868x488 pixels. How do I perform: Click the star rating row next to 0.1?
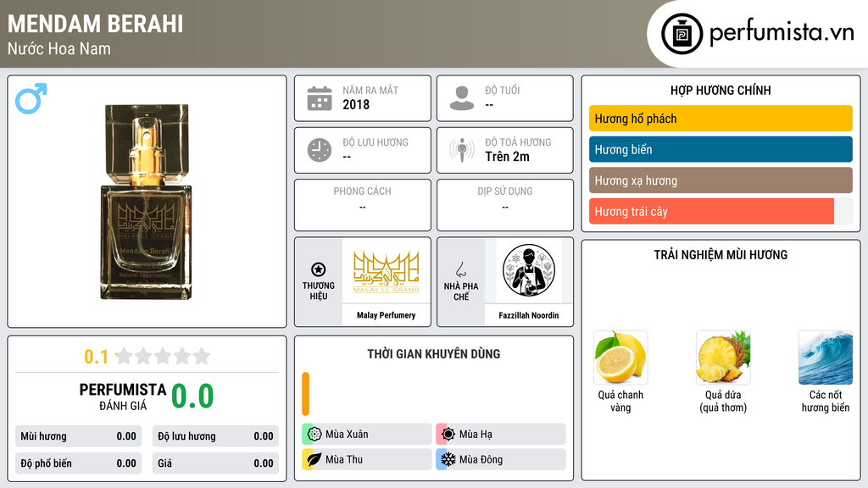point(163,356)
